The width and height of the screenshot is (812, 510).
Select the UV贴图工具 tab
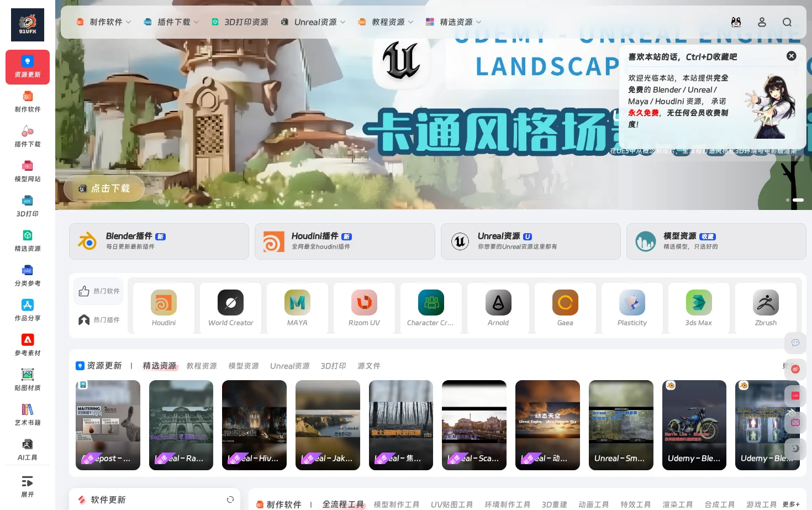[x=452, y=504]
